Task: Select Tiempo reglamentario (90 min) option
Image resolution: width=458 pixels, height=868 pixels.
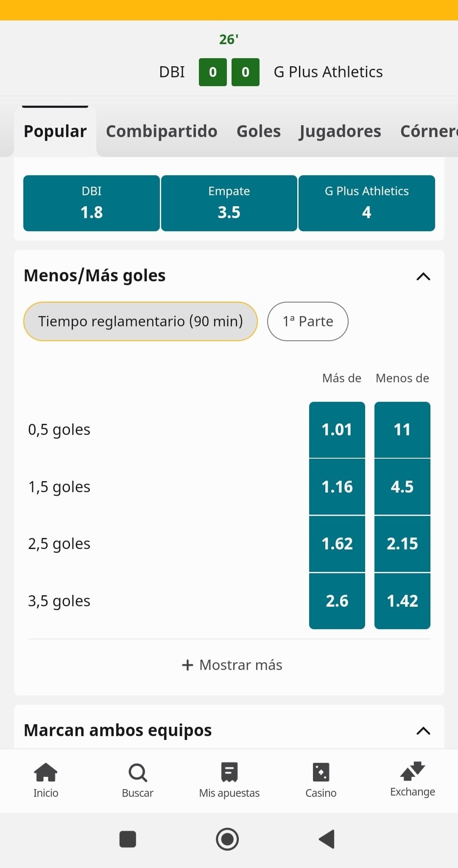Action: [x=140, y=321]
